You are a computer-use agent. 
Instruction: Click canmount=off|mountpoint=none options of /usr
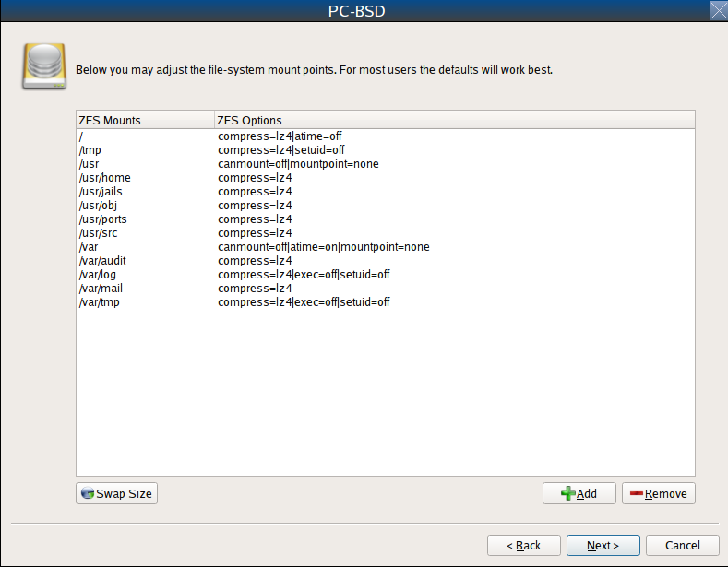pyautogui.click(x=298, y=164)
